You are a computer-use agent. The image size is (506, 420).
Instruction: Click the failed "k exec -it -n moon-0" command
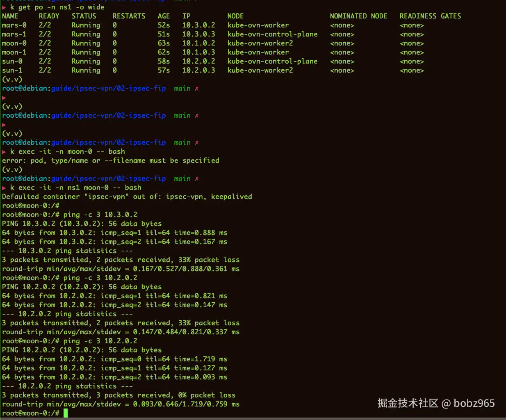68,151
